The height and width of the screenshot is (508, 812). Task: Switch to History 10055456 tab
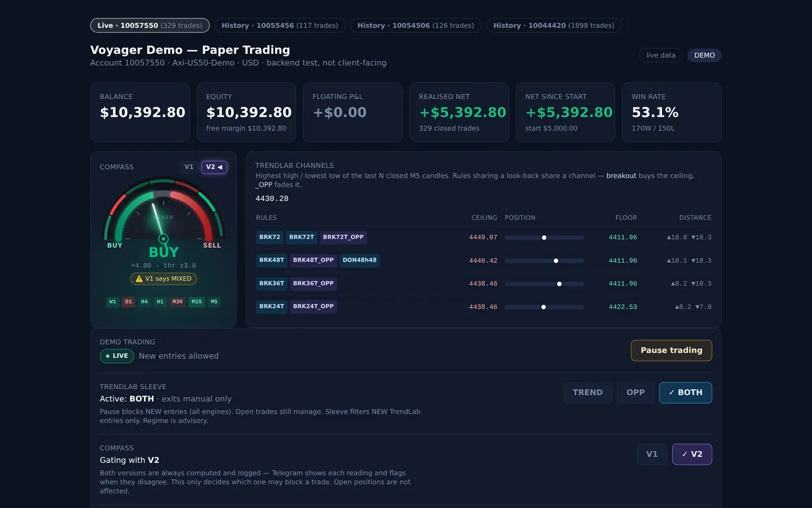(280, 26)
